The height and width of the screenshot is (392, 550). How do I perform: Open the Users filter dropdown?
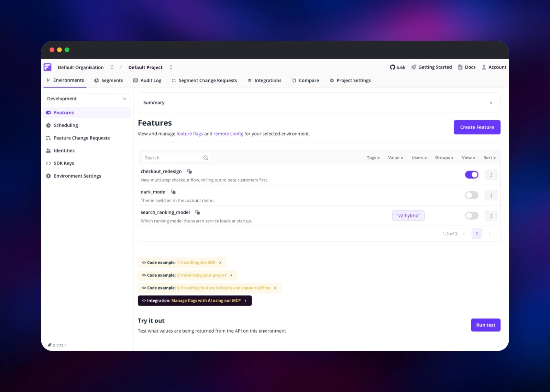(419, 158)
